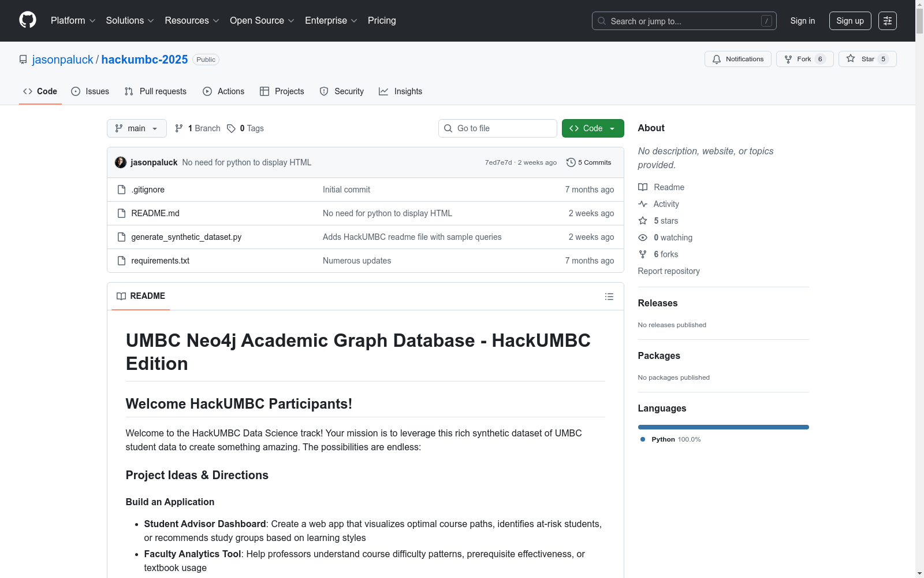The height and width of the screenshot is (578, 924).
Task: Click the repository book icon beside jasonpaluck
Action: tap(23, 60)
